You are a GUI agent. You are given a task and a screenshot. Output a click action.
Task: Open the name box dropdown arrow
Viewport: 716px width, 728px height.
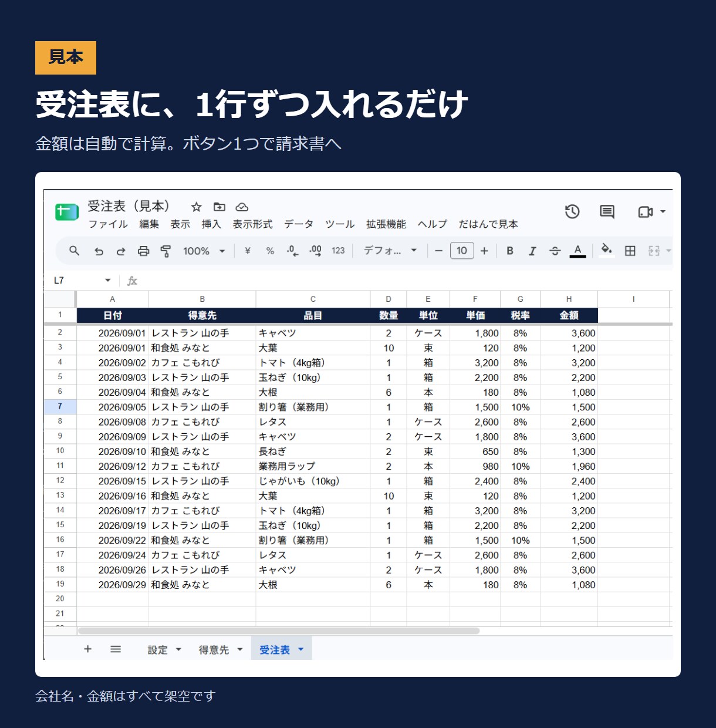(107, 281)
